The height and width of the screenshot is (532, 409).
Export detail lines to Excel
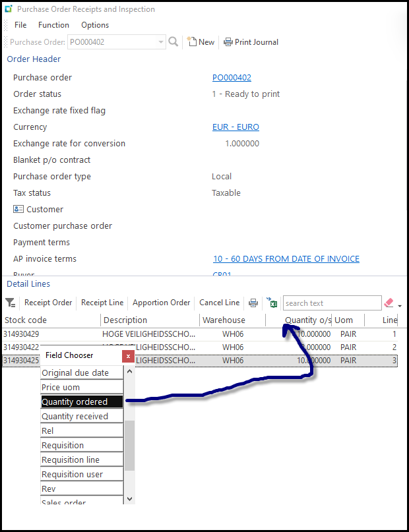(x=271, y=303)
